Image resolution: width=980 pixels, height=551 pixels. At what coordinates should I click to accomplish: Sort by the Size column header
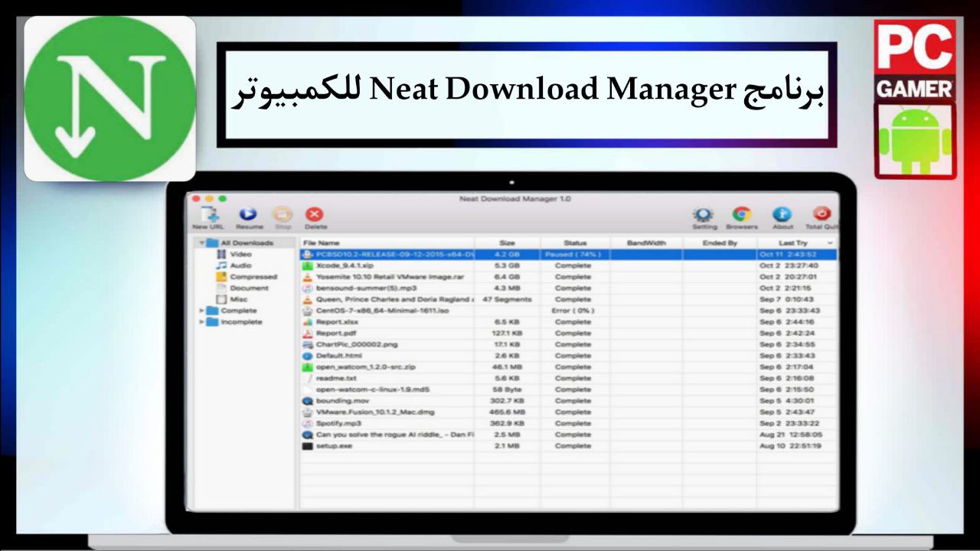tap(507, 243)
